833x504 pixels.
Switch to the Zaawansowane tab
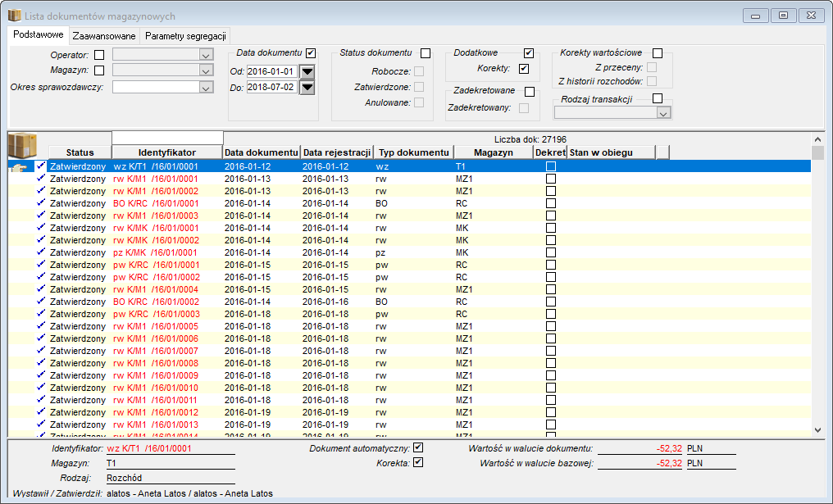coord(104,36)
